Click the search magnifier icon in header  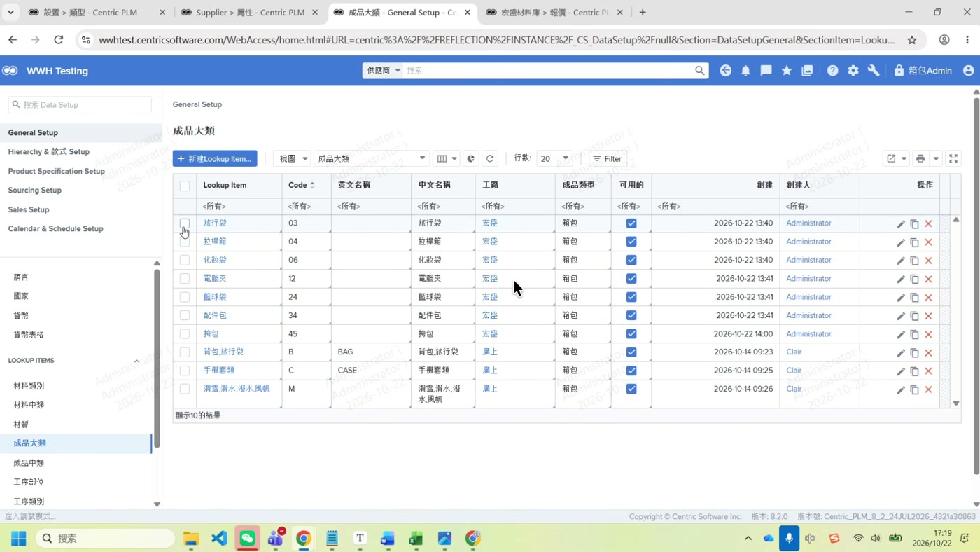[x=699, y=71]
